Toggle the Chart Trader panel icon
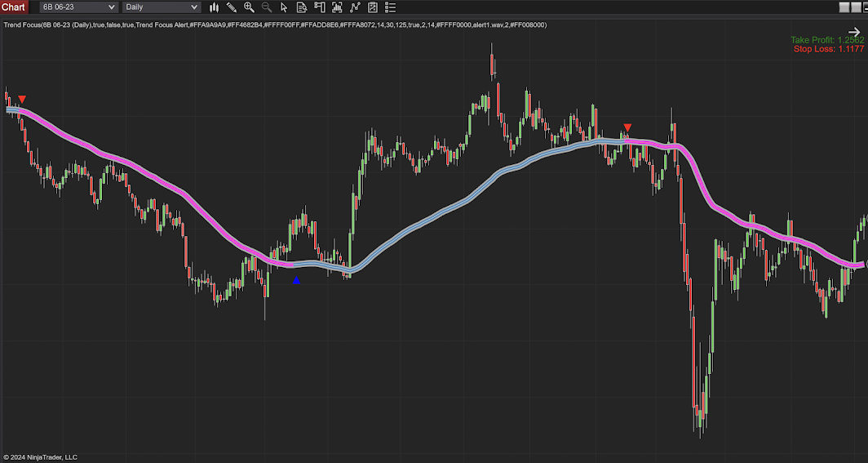This screenshot has height=463, width=868. pos(319,7)
